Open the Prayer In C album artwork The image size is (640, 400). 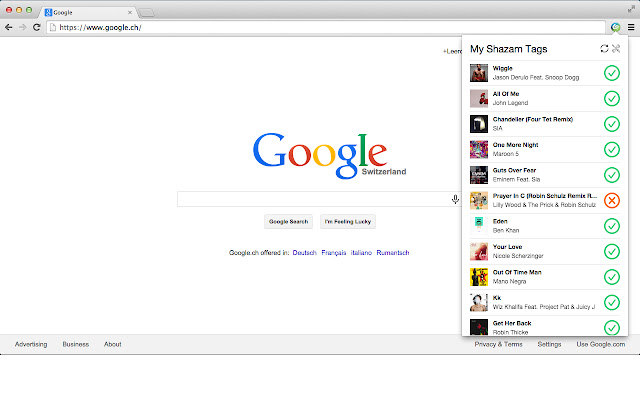479,200
